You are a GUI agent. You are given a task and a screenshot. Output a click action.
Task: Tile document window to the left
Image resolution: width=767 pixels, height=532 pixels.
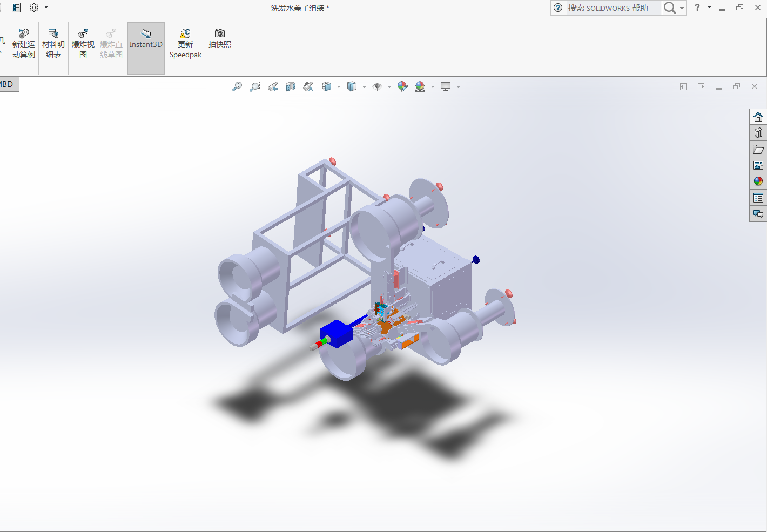(x=683, y=86)
